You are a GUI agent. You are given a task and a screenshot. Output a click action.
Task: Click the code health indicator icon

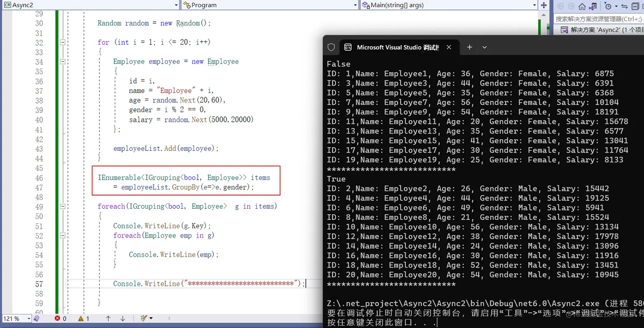pos(37,319)
